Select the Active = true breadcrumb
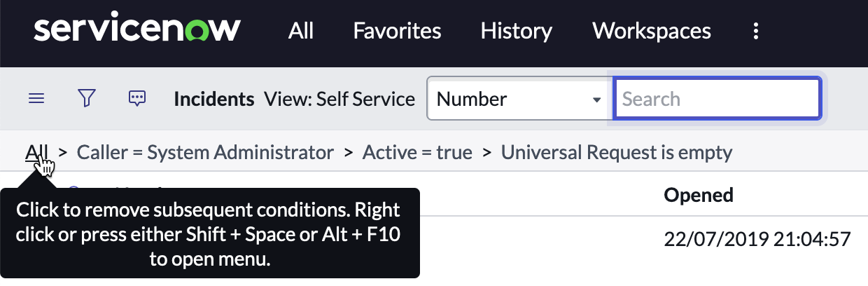 click(417, 152)
